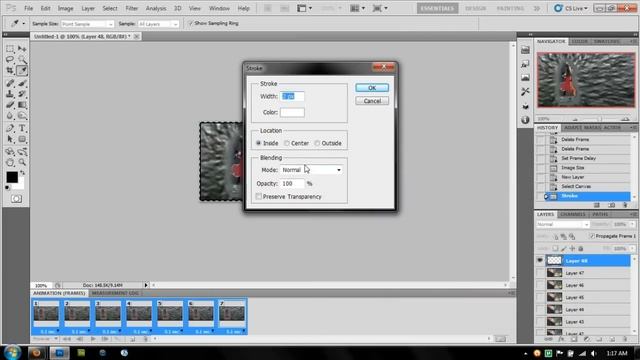Open CS Live dropdown
This screenshot has width=640, height=360.
click(x=571, y=8)
